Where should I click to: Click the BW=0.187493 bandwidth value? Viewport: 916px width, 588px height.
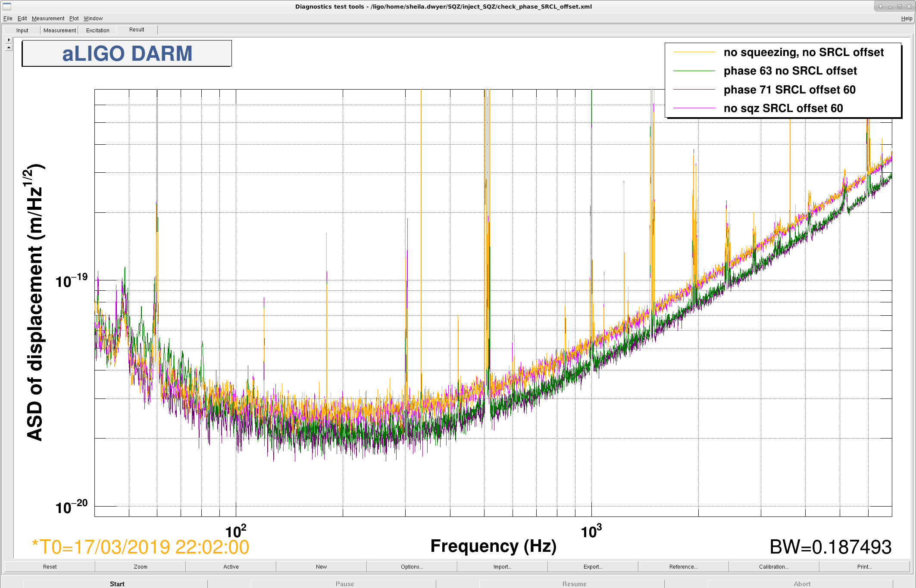click(831, 547)
